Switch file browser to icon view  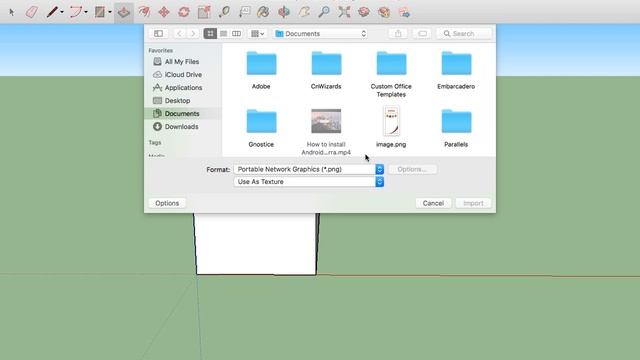click(x=210, y=33)
